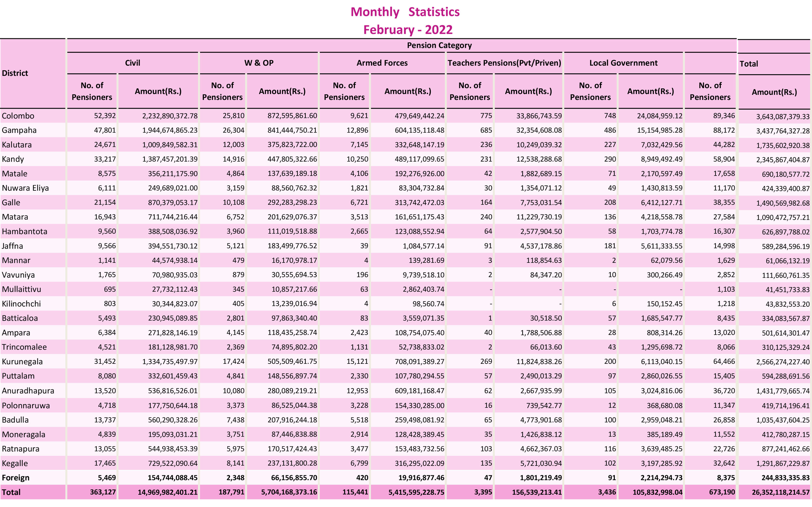Select Teachers Pensions(Pvt/Priven) header
This screenshot has height=507, width=812.
504,63
